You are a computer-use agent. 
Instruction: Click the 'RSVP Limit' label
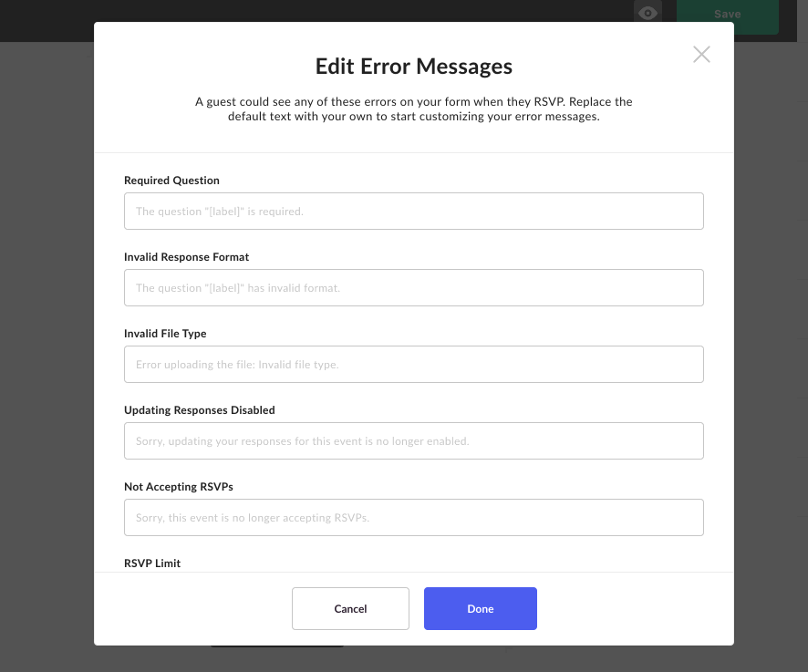point(152,563)
